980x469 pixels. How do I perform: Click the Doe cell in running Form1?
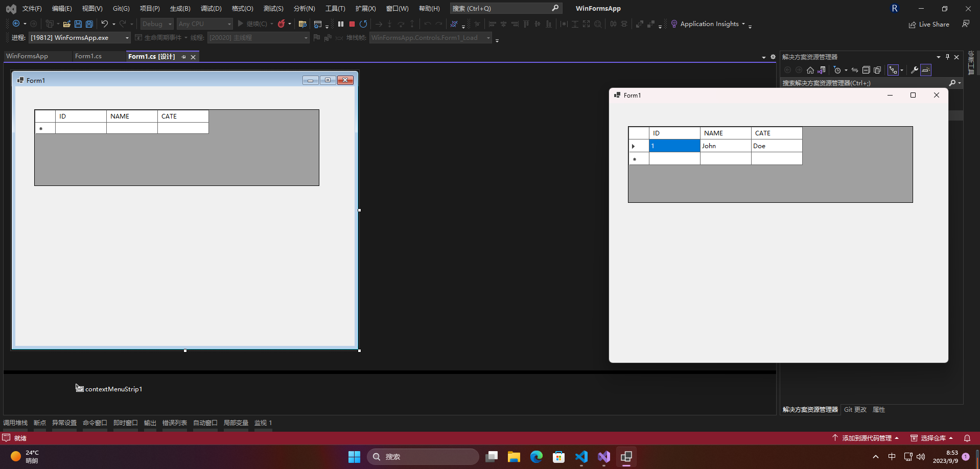[x=777, y=146]
